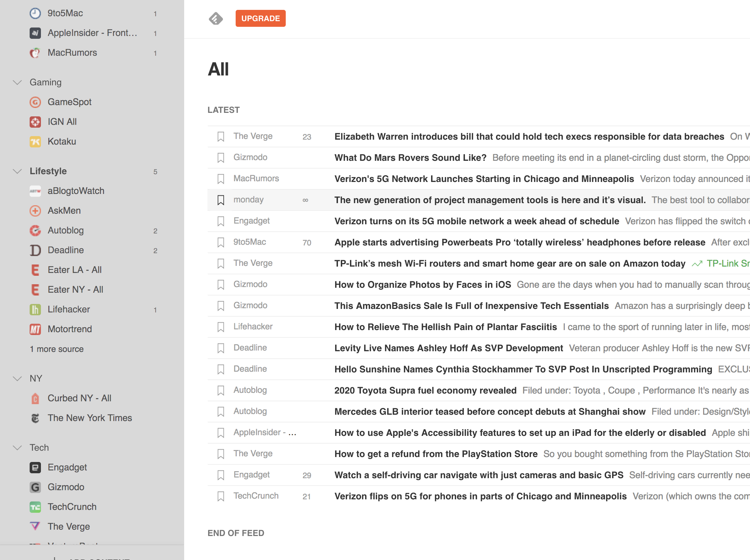
Task: Open the Apple Accessibility iPad article
Action: 520,433
